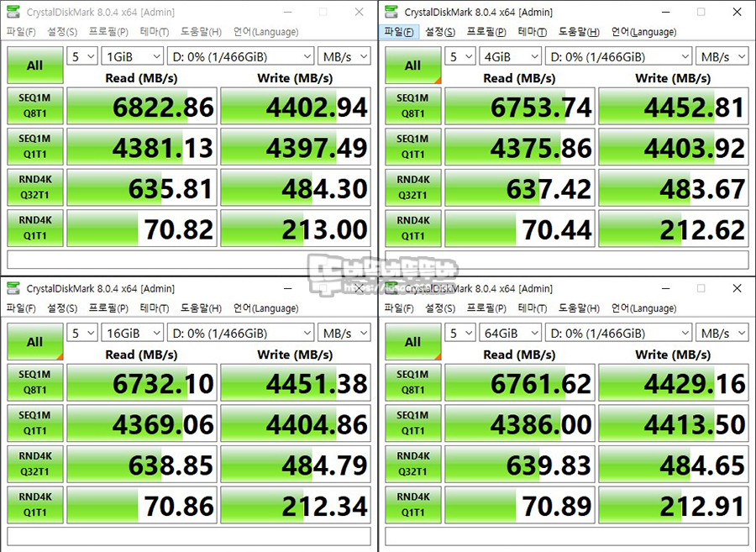Run All tests in the 4GiB window
Viewport: 756px width, 552px height.
412,65
